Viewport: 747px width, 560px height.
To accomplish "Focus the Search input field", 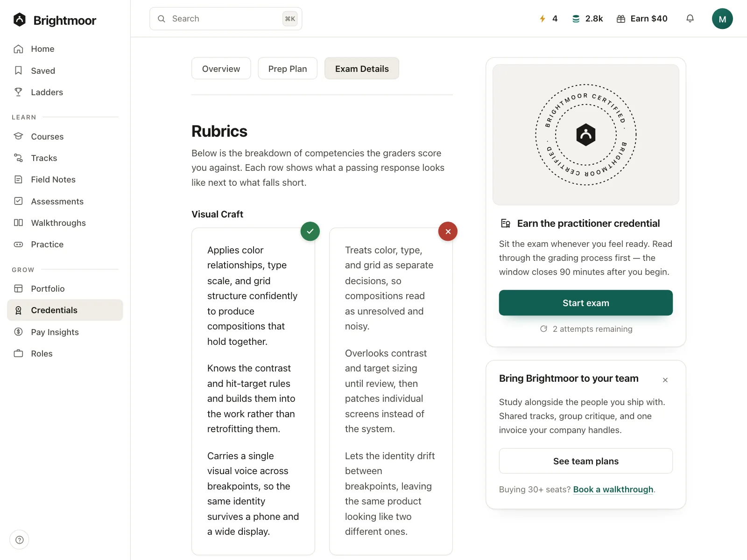I will (x=226, y=19).
